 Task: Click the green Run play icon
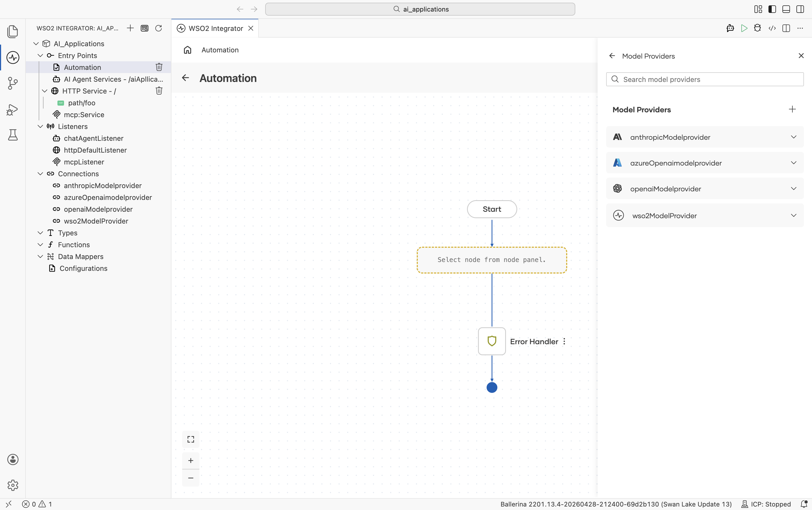tap(744, 28)
